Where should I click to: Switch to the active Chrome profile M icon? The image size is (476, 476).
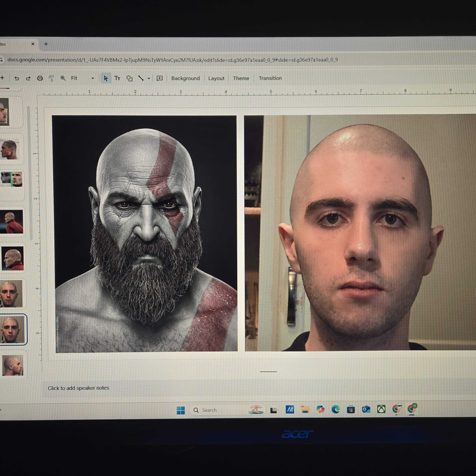[x=412, y=409]
